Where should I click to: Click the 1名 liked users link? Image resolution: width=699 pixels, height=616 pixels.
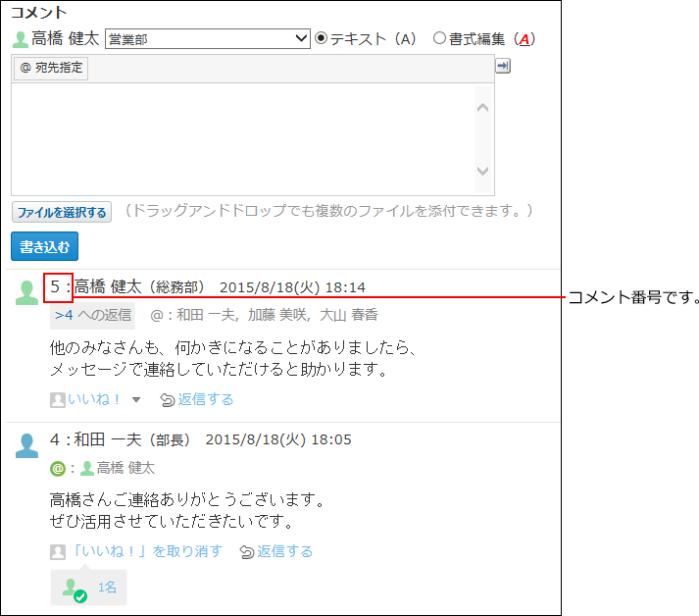coord(108,587)
